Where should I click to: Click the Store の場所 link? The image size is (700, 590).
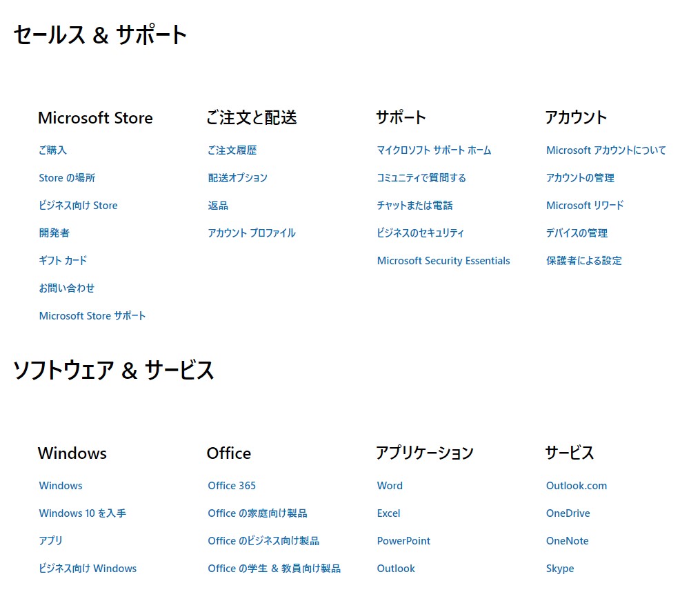point(67,178)
